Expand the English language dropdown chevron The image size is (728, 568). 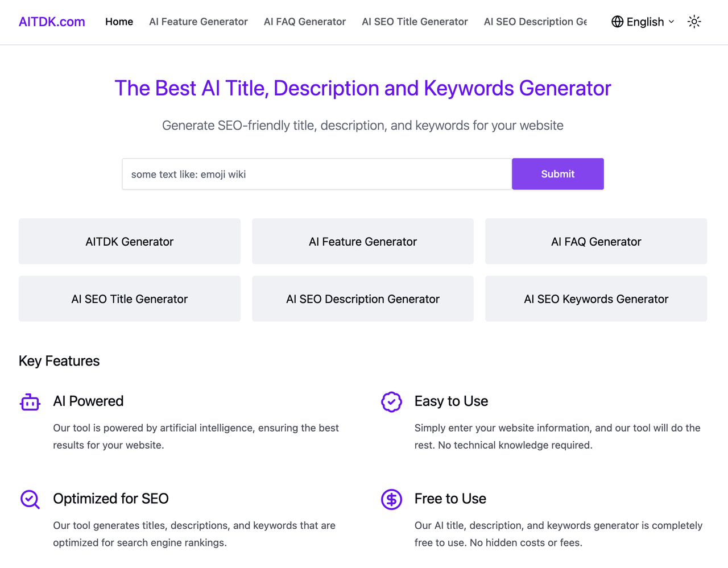click(671, 22)
